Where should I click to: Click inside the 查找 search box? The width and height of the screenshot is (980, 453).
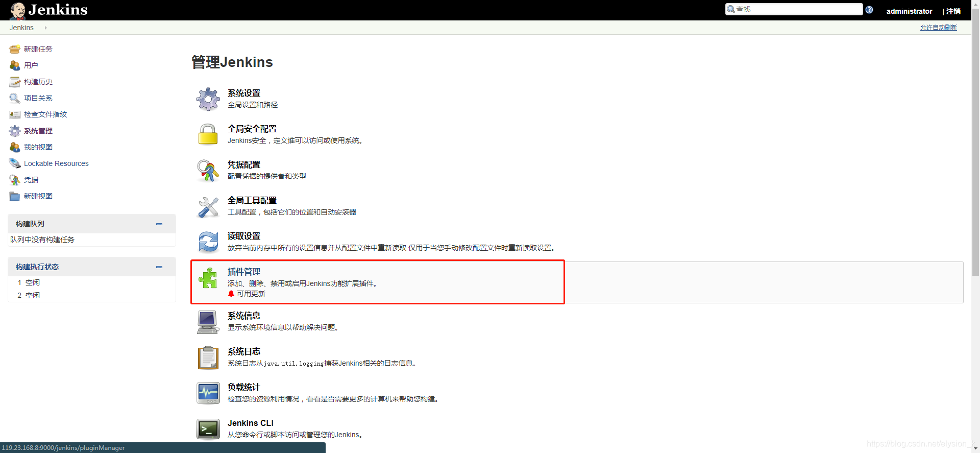tap(794, 9)
